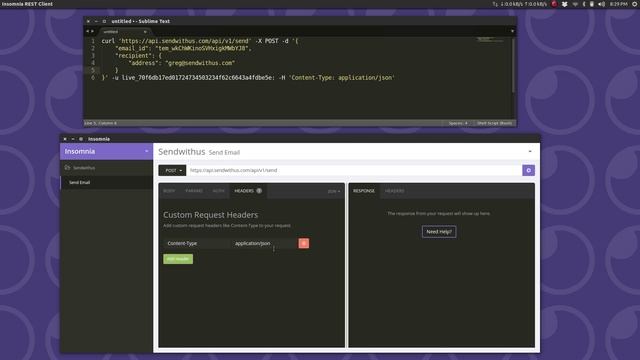Click the red record tray icon

(554, 4)
